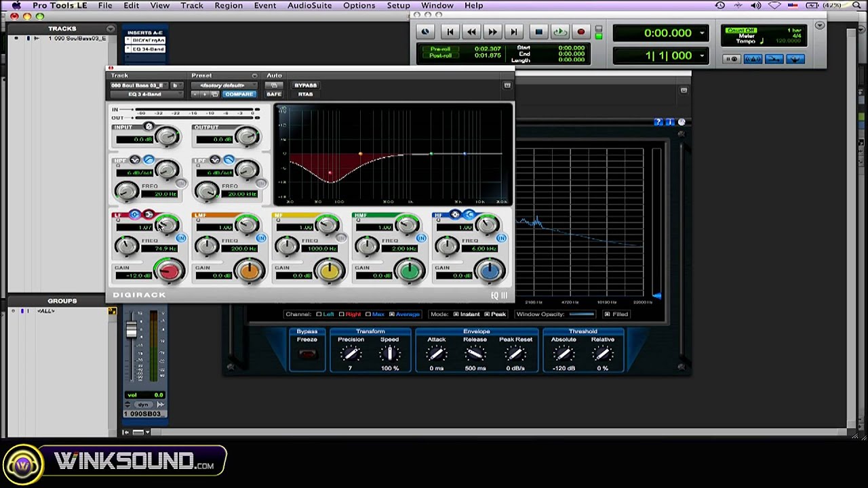Open the sub counter bars-beats format dropdown
868x488 pixels.
click(702, 56)
